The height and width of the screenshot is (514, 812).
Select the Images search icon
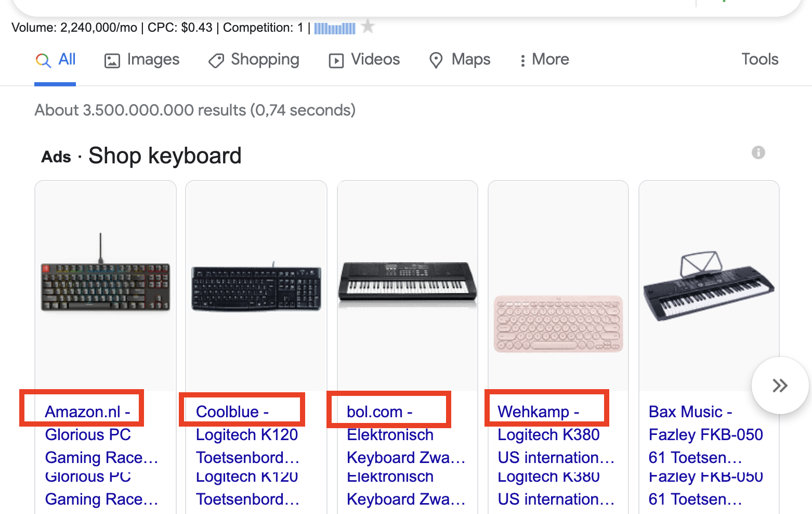pos(111,60)
